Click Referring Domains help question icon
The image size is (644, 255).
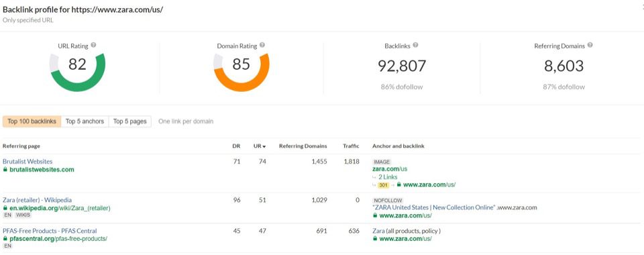[x=590, y=45]
